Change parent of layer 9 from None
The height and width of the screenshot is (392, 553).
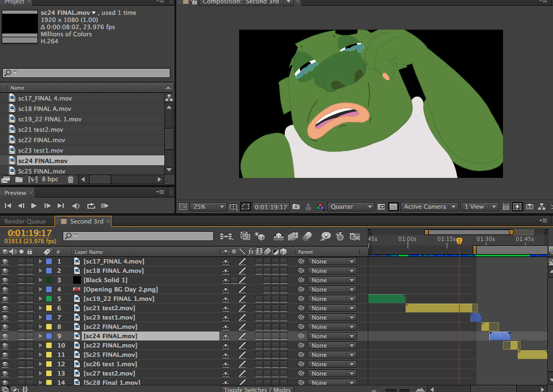point(332,335)
